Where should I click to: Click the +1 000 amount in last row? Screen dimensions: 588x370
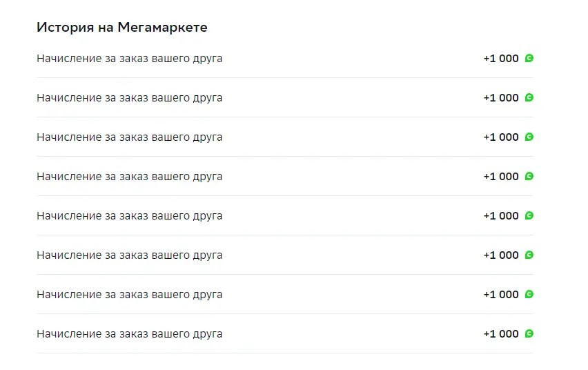click(x=501, y=334)
